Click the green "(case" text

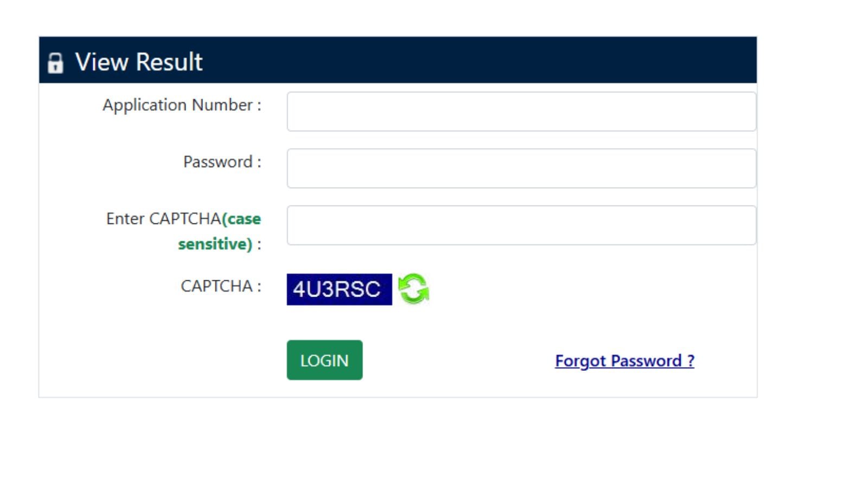tap(241, 219)
